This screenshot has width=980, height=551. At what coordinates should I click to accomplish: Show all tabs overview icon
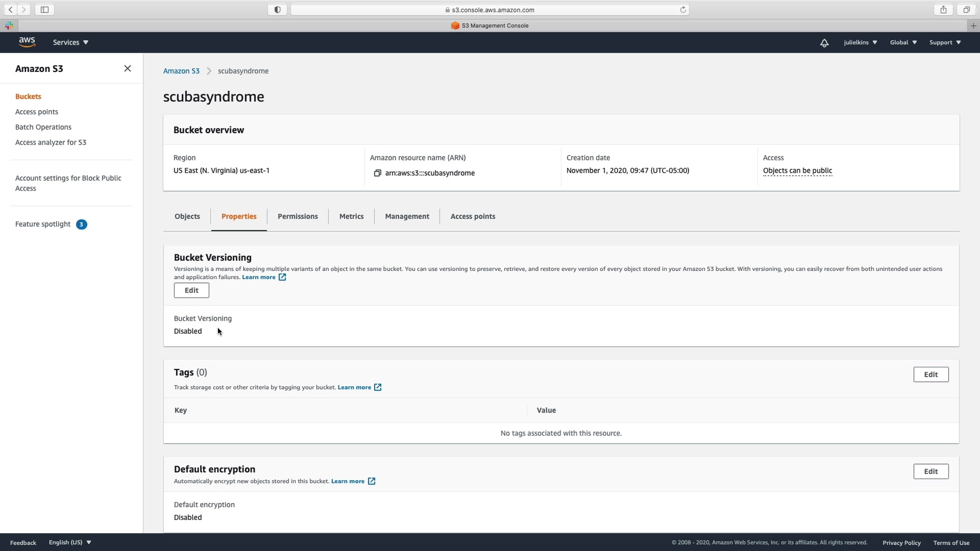(966, 9)
